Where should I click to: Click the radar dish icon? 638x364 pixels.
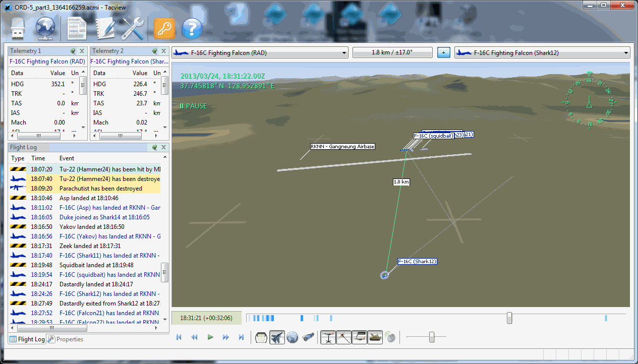click(x=391, y=337)
